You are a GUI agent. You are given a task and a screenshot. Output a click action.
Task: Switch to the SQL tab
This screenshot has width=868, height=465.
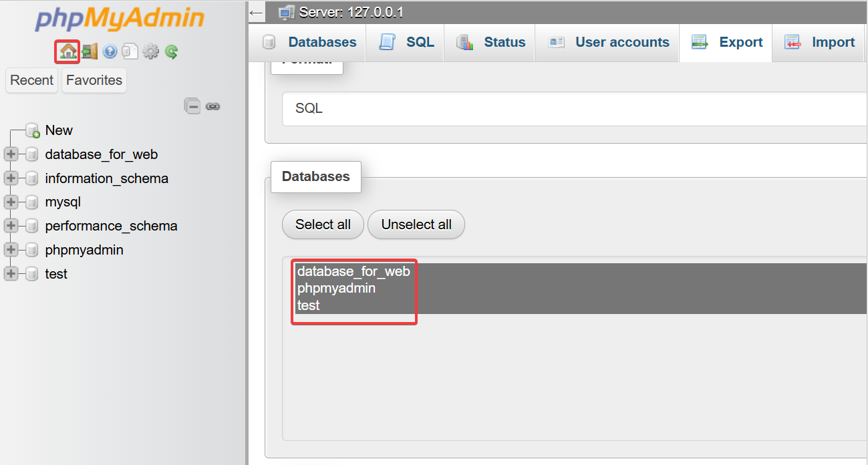(407, 42)
